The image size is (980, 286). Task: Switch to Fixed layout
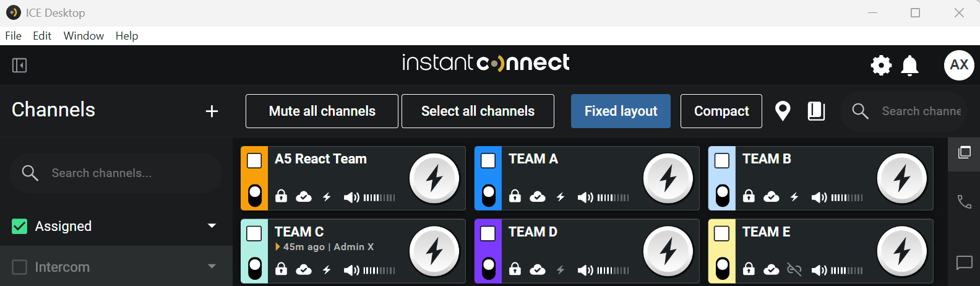coord(621,111)
